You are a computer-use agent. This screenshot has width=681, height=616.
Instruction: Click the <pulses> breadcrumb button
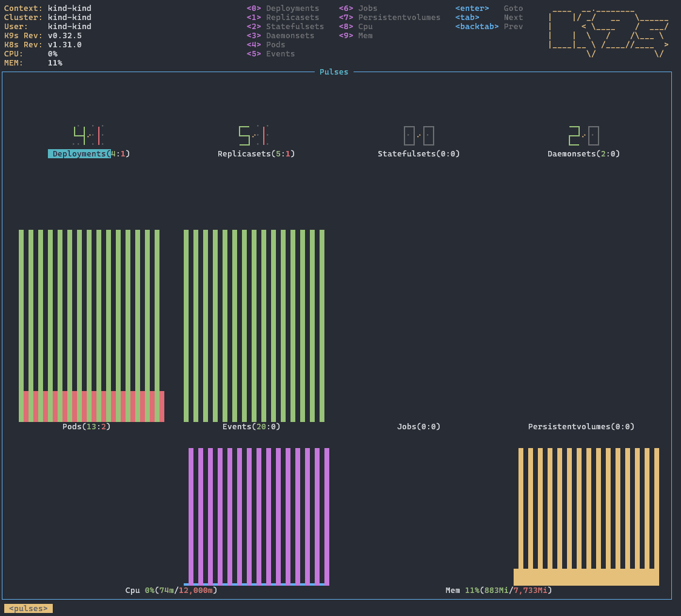pos(28,608)
